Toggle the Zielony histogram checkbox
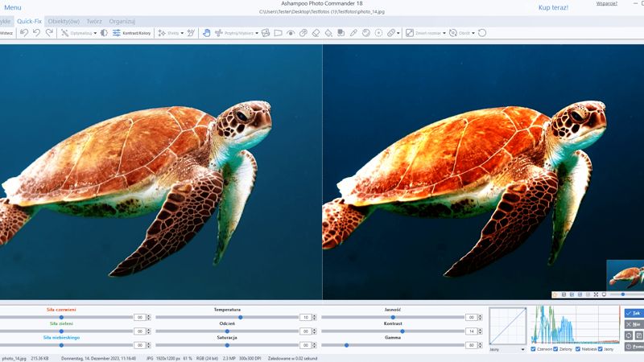 555,349
